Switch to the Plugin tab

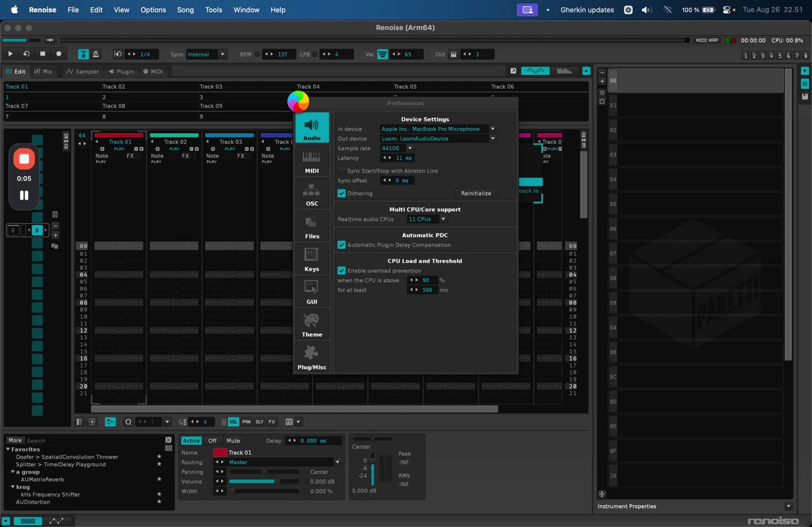[121, 72]
